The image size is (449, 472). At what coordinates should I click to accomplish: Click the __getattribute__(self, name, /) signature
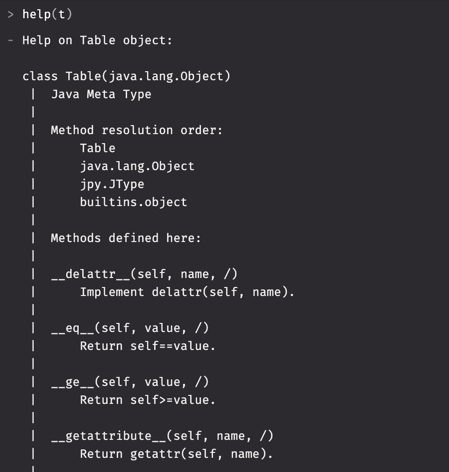[162, 436]
